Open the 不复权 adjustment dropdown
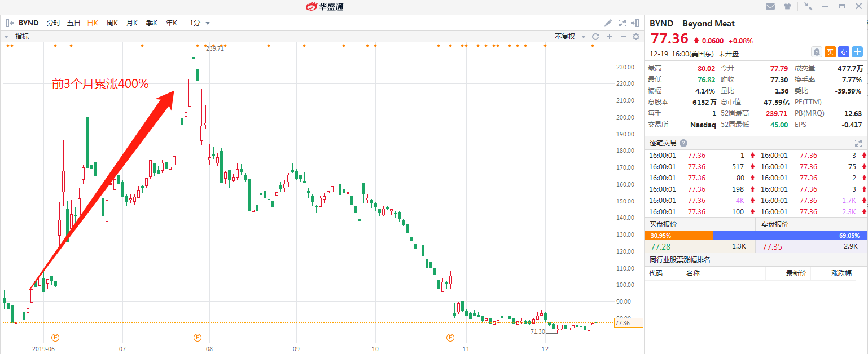 point(569,37)
